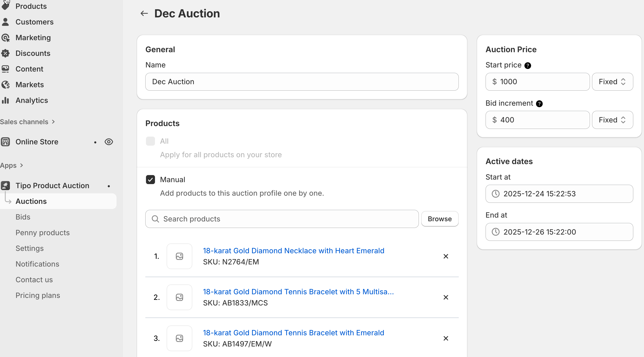This screenshot has width=644, height=357.
Task: Uncheck the Manual products checkbox
Action: click(150, 180)
